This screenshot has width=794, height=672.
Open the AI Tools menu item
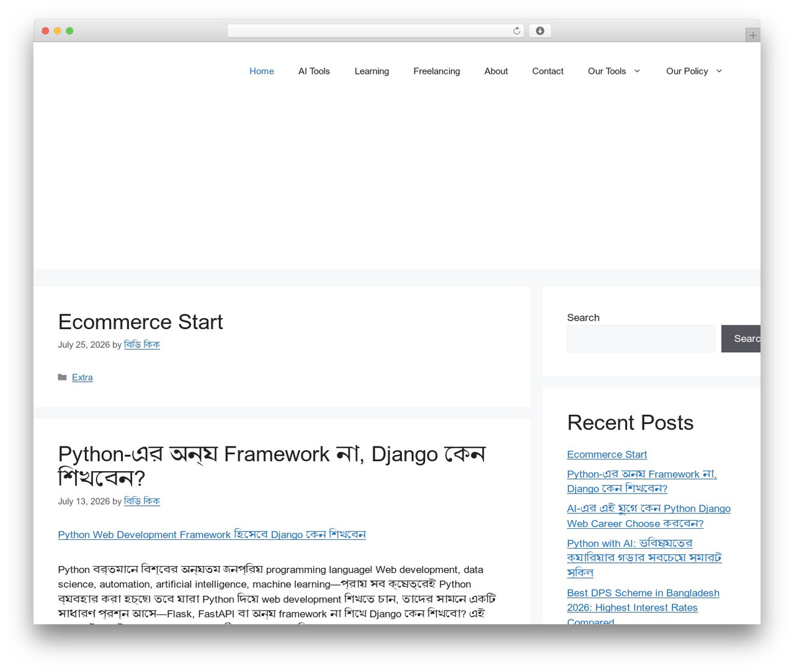[x=314, y=71]
